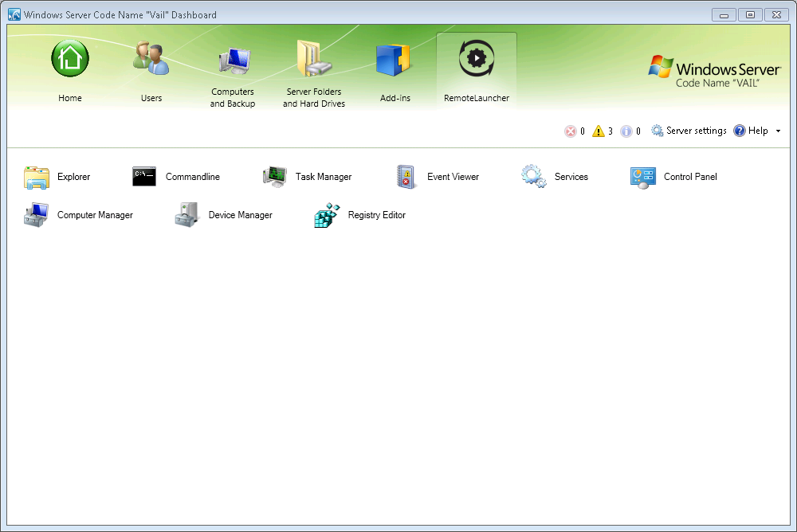Open Event Viewer via its log icon

tap(406, 177)
